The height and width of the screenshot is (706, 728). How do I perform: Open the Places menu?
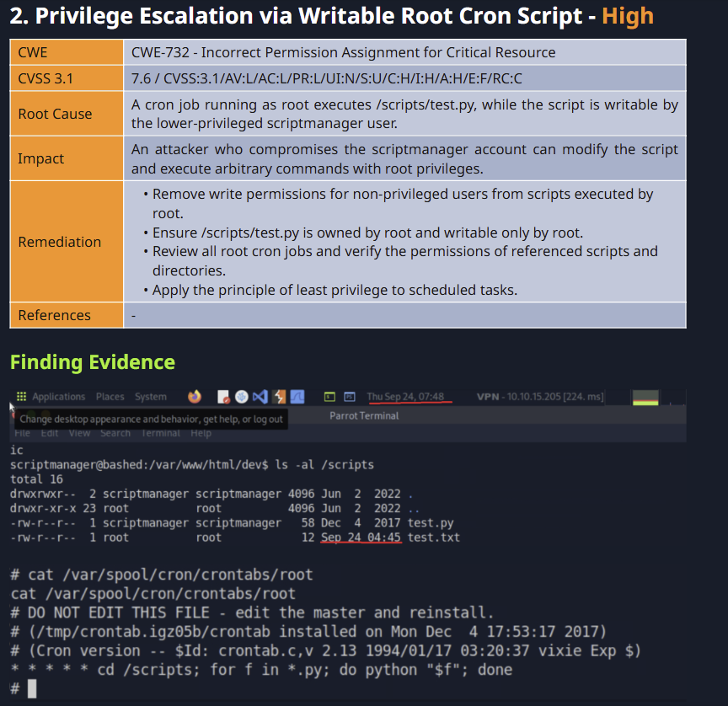[110, 397]
